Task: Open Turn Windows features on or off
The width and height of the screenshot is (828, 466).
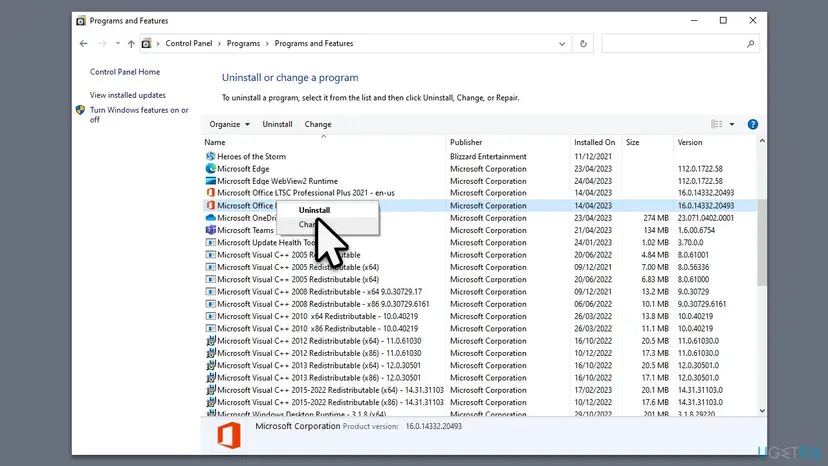Action: [139, 115]
